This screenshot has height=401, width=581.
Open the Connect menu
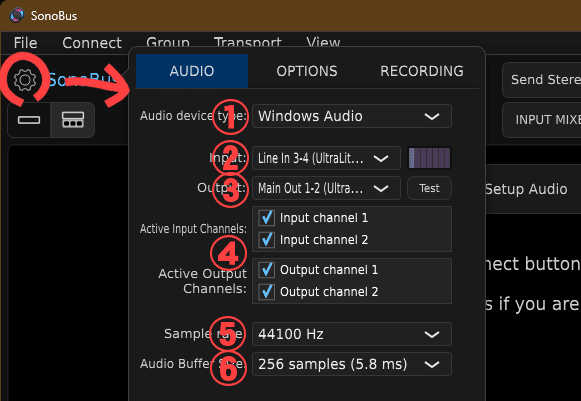click(92, 43)
